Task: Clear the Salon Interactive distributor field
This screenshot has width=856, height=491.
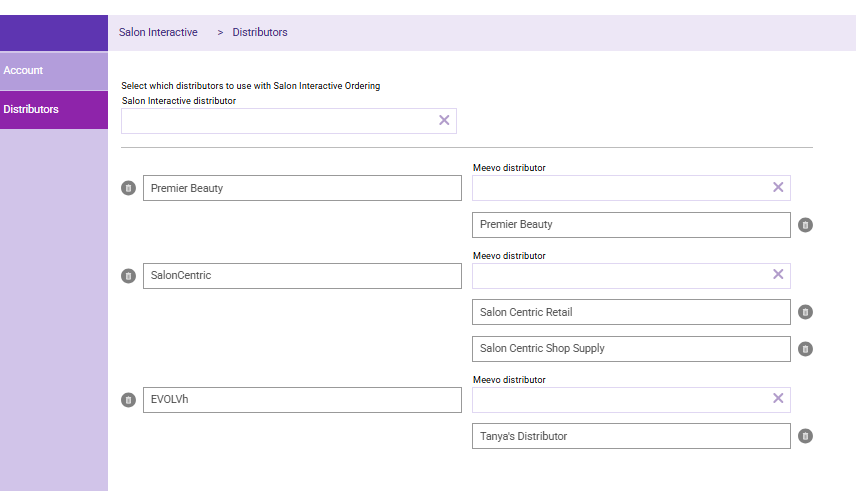Action: (x=444, y=121)
